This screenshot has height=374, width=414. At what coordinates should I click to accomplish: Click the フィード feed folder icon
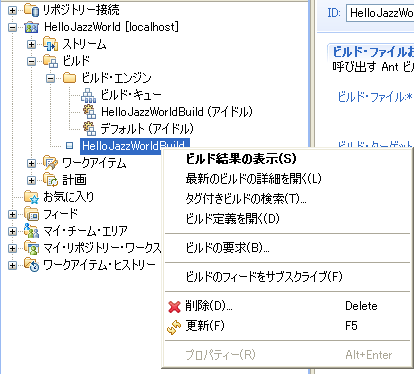point(32,214)
